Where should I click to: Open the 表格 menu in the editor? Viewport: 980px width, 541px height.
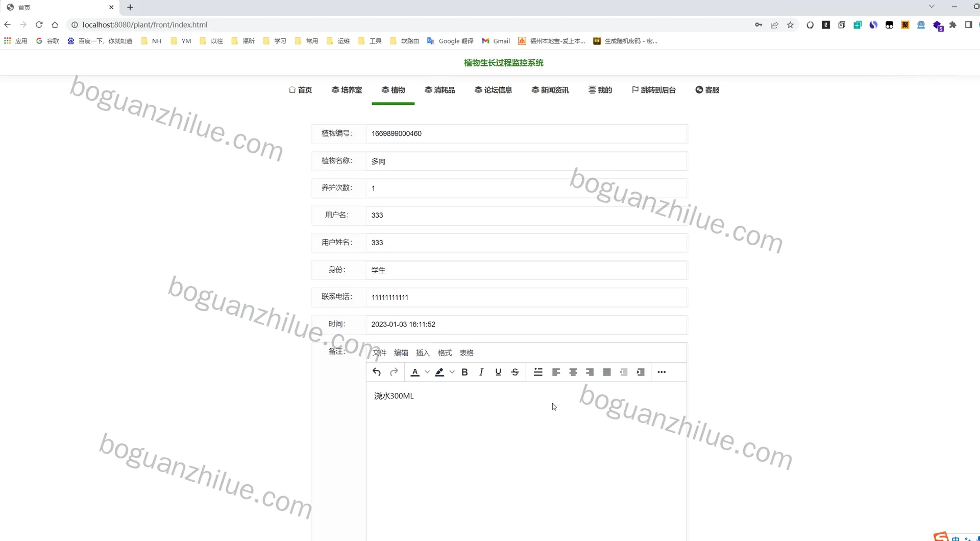tap(467, 353)
